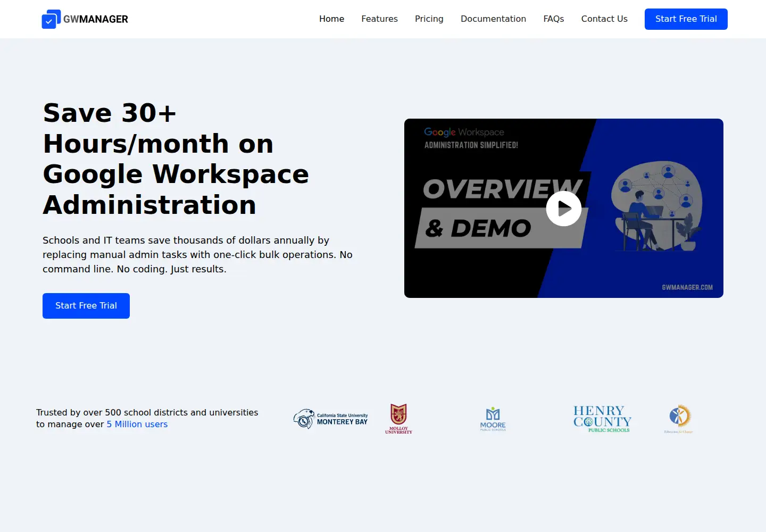Click the Education for Change logo

[x=679, y=419]
